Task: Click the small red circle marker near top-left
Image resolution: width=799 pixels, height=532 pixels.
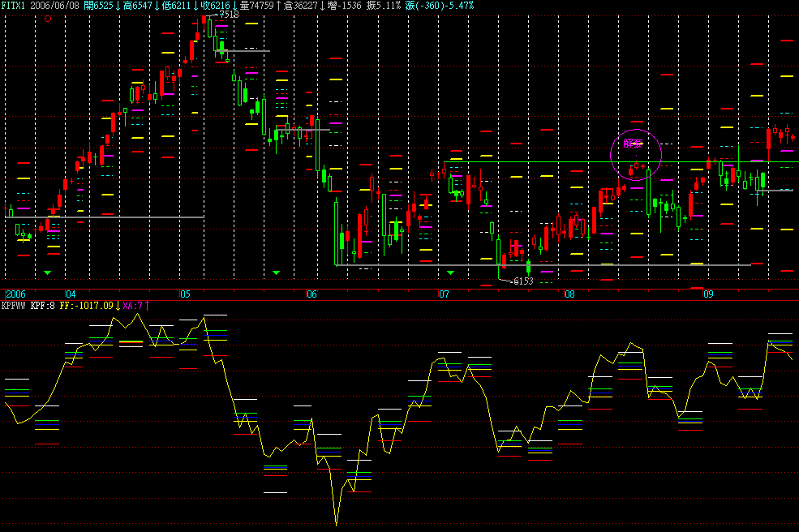Action: pos(48,18)
